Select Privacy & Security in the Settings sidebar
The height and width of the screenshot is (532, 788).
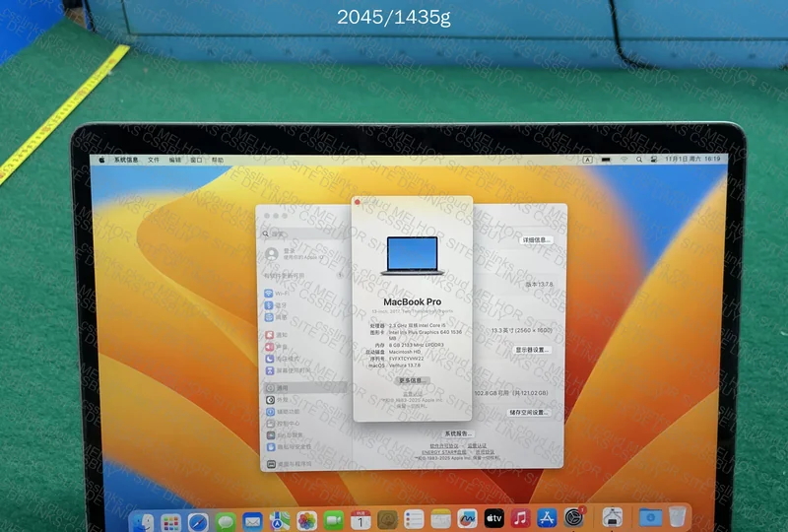(x=305, y=446)
